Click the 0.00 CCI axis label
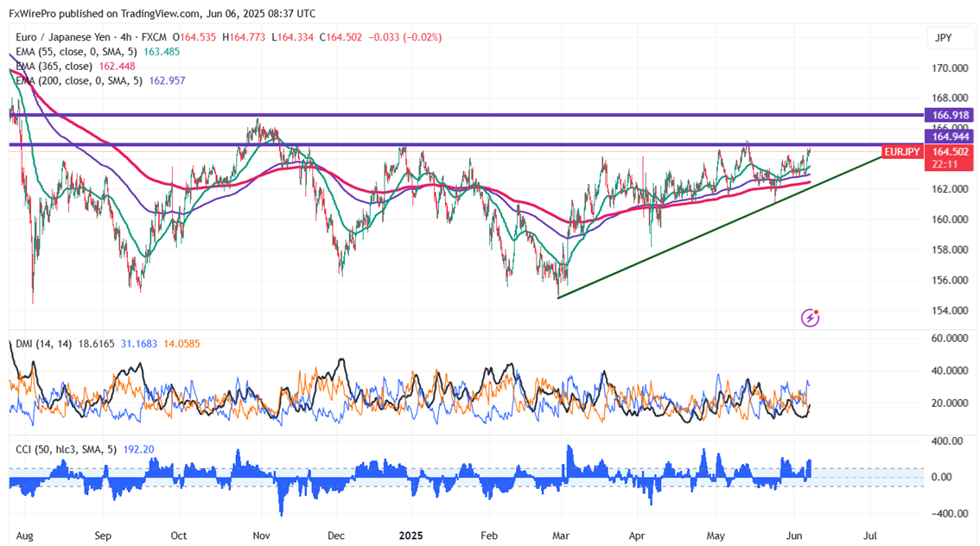The image size is (980, 546). pyautogui.click(x=941, y=477)
